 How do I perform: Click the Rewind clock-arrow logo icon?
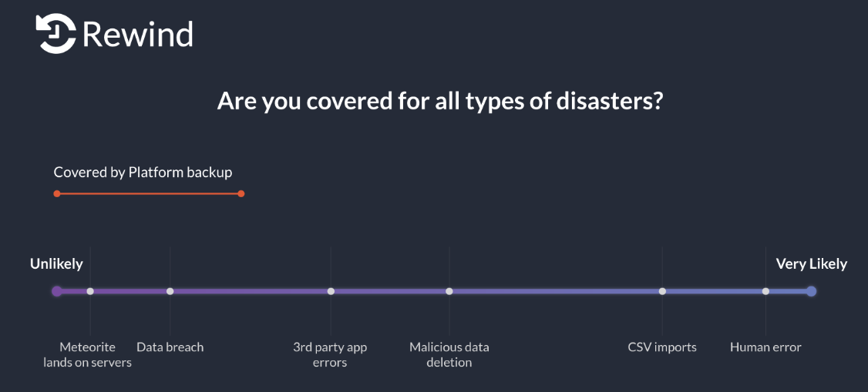point(56,34)
